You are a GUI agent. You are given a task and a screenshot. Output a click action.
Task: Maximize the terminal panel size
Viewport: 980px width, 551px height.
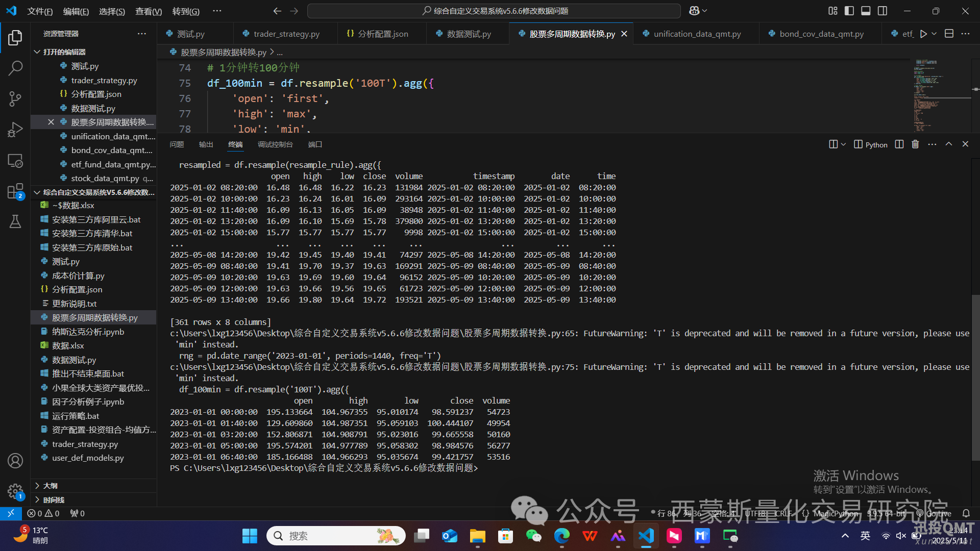949,144
